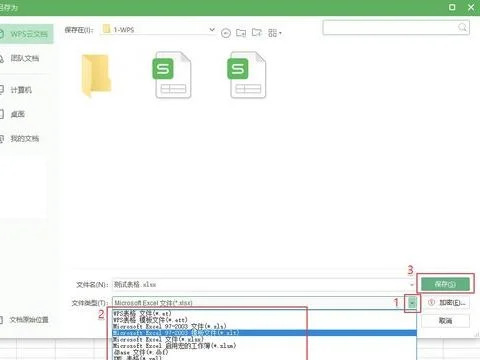Open the file type dropdown arrow
Screen dimensions: 480x360
(x=412, y=303)
